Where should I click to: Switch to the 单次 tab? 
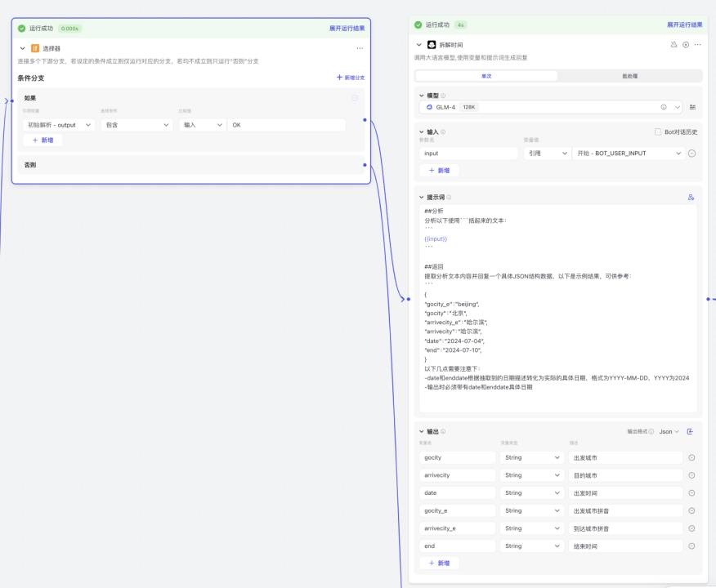[486, 76]
